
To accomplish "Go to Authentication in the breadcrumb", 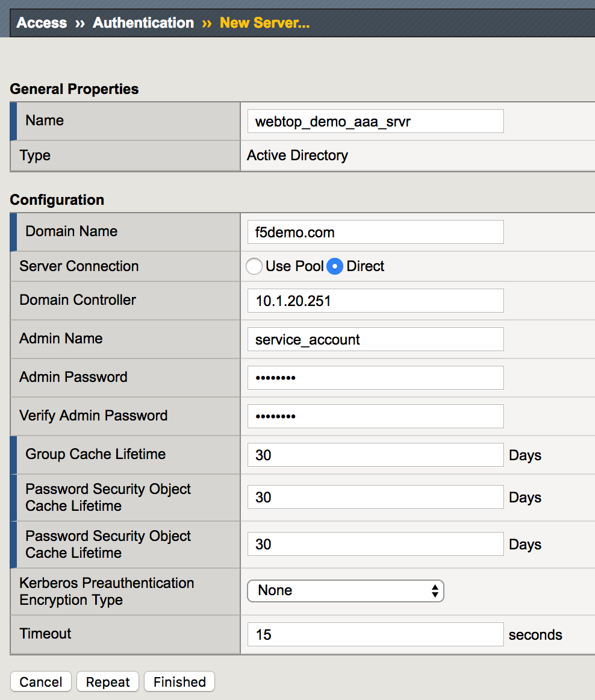I will click(x=143, y=23).
